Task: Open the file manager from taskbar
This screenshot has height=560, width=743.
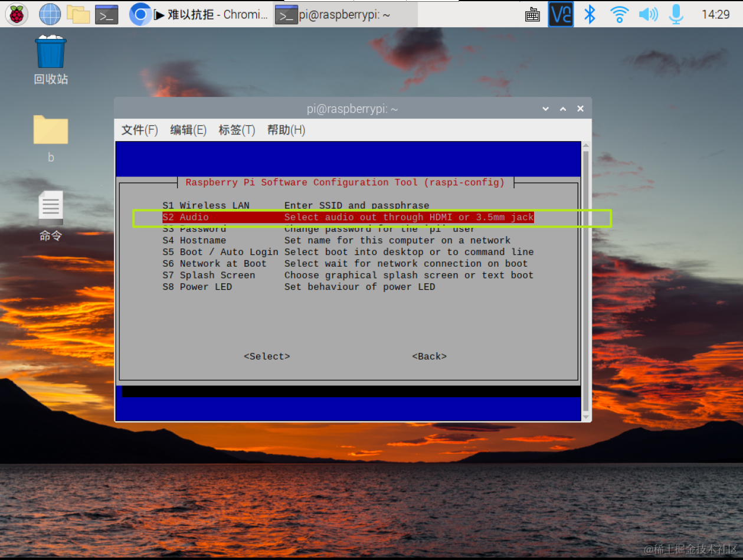Action: pos(78,14)
